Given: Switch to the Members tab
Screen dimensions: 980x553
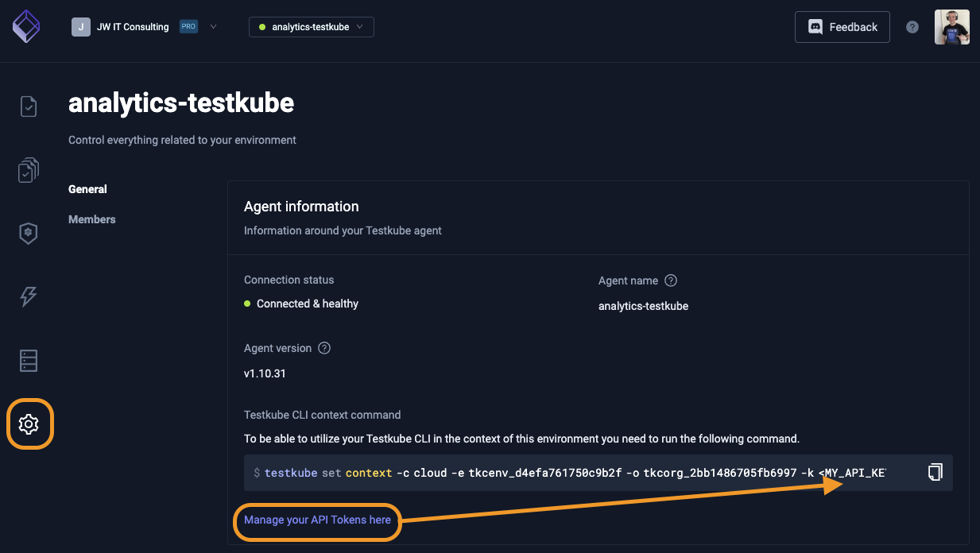Looking at the screenshot, I should click(92, 219).
